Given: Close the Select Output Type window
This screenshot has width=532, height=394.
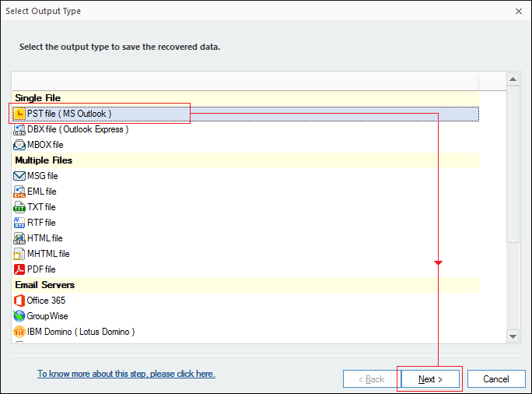Looking at the screenshot, I should click(x=519, y=11).
